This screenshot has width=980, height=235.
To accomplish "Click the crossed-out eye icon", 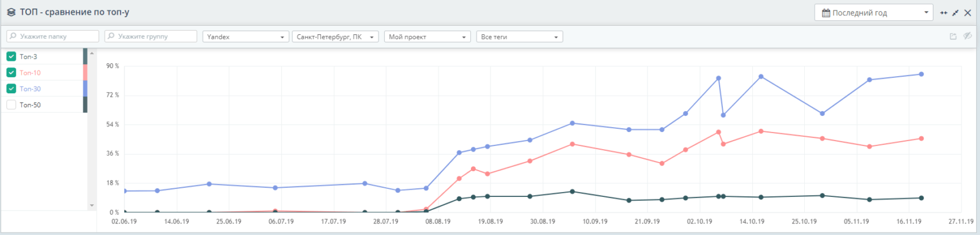I will pyautogui.click(x=967, y=36).
